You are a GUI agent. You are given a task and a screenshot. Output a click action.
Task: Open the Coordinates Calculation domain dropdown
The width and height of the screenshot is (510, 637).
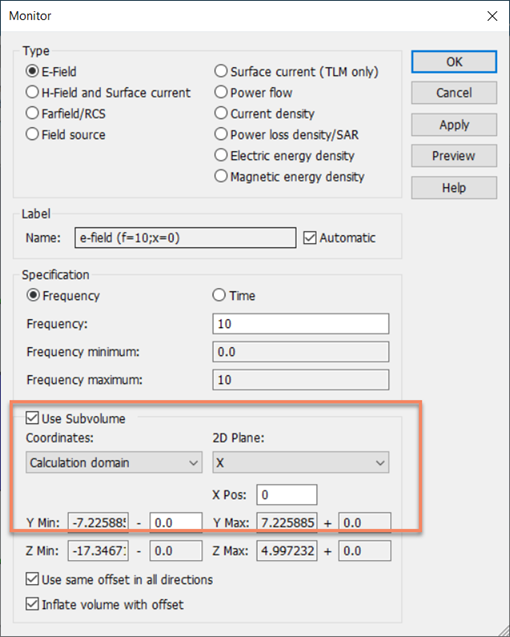pos(114,462)
